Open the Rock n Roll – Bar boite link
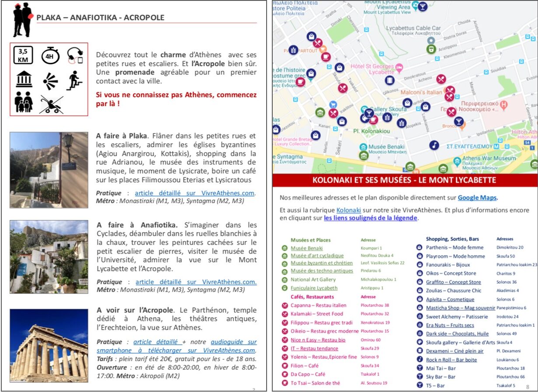 coord(451,360)
